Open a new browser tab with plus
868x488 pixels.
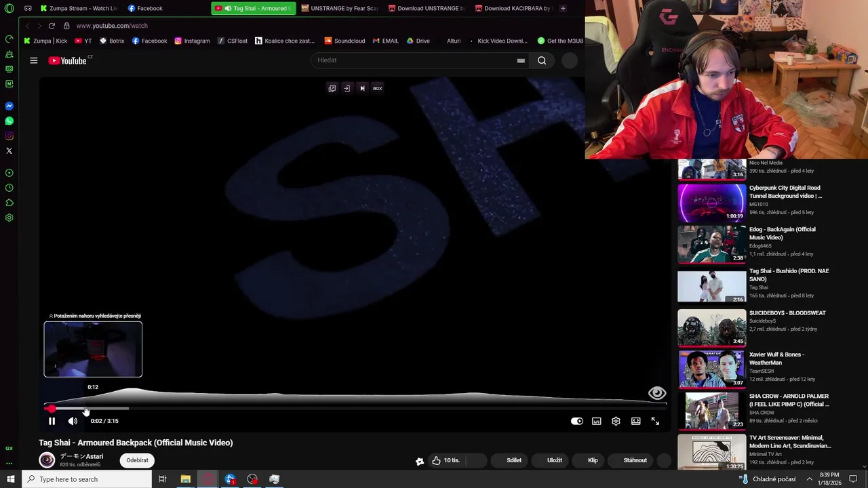click(562, 8)
